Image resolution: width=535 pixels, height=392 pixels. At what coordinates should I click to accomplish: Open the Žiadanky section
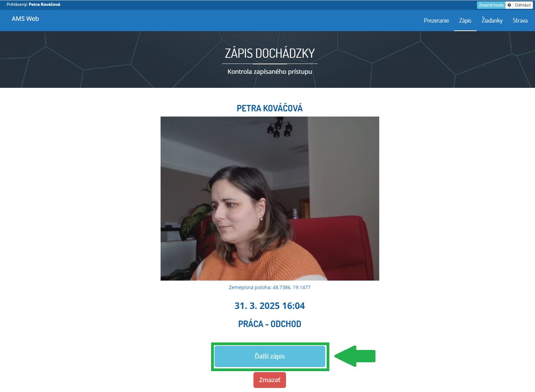(x=492, y=21)
